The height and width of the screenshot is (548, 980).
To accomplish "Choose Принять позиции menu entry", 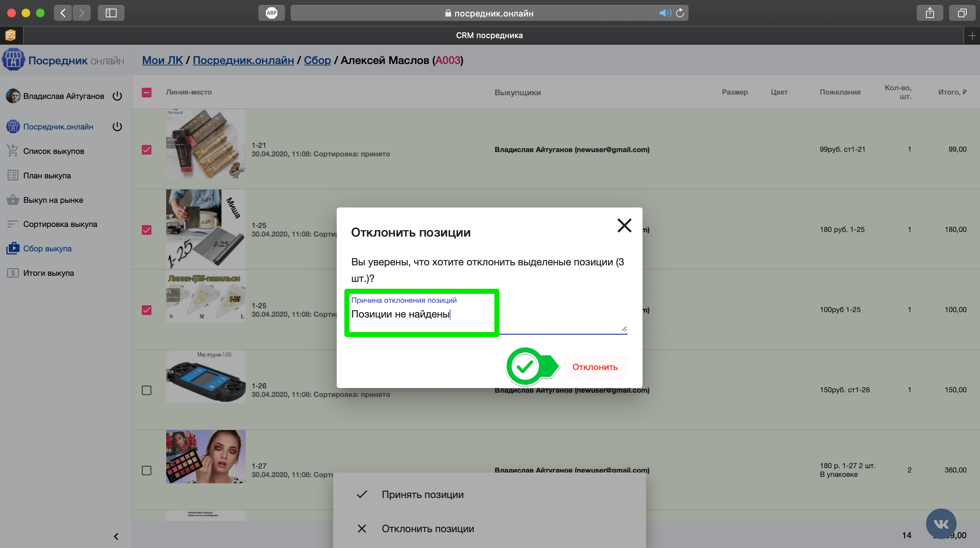I will 422,494.
